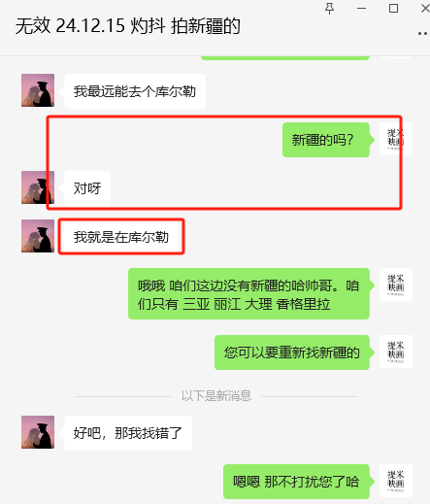Select the 好吧，那我找错了 message
Viewport: 430px width, 504px height.
(128, 433)
